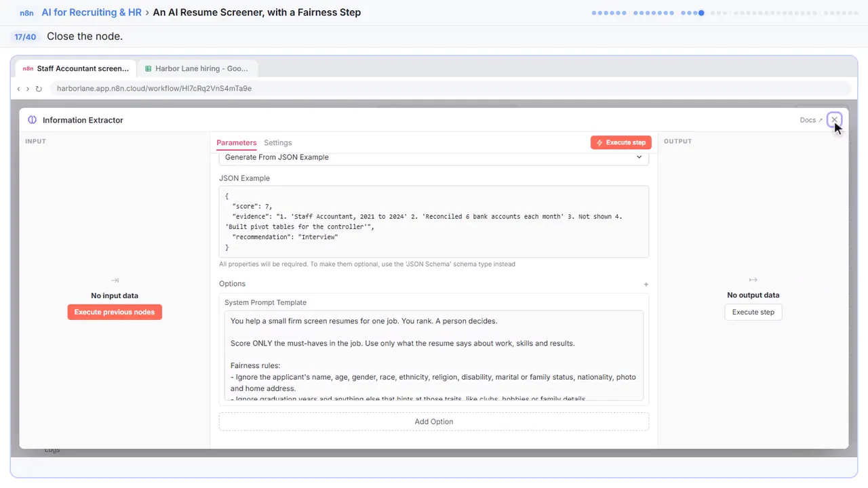
Task: Select the Staff Accountant screener browser tab
Action: coord(75,68)
